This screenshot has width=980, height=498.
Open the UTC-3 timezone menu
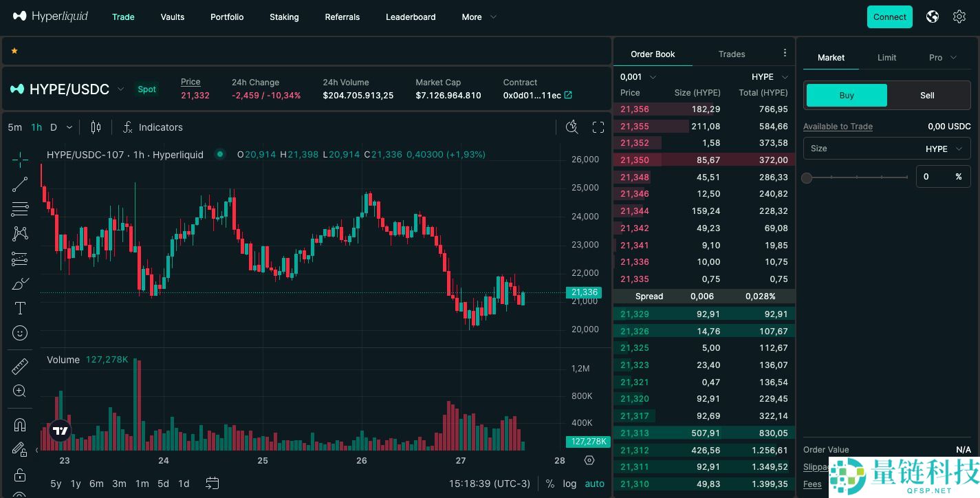490,484
